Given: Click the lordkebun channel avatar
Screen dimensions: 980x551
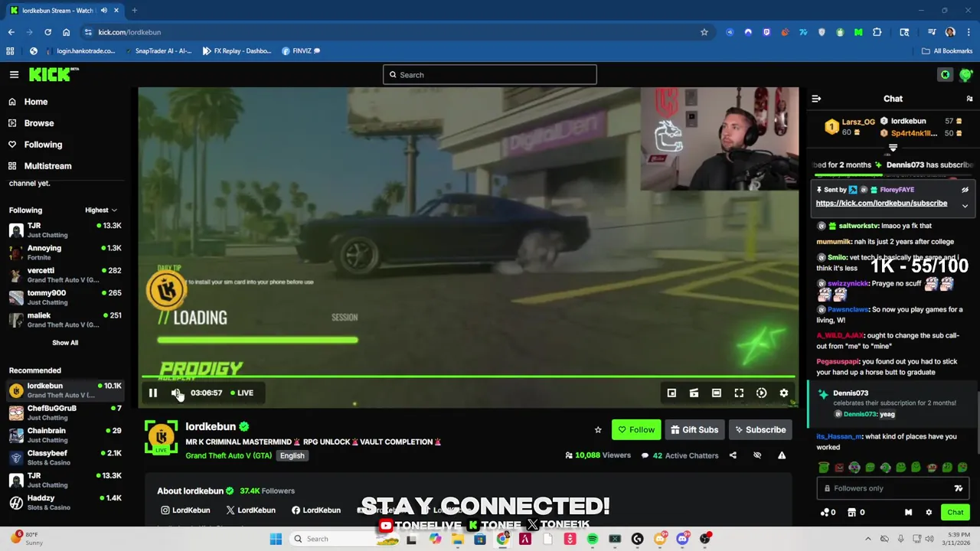Looking at the screenshot, I should pyautogui.click(x=162, y=437).
